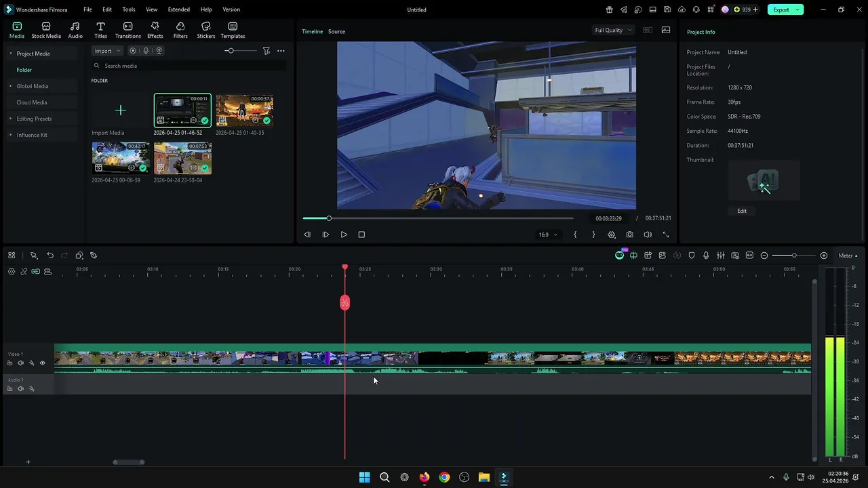Click the gift icon in title bar
The width and height of the screenshot is (868, 488).
coord(609,9)
